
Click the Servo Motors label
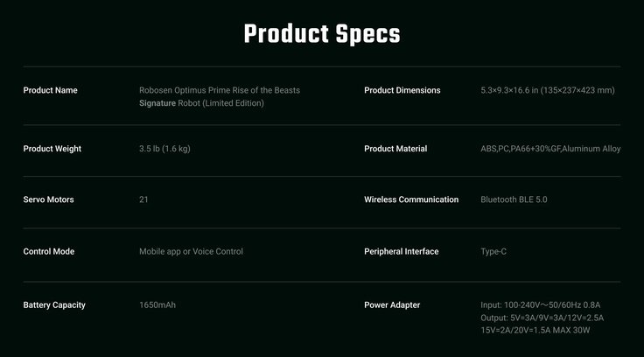point(48,199)
